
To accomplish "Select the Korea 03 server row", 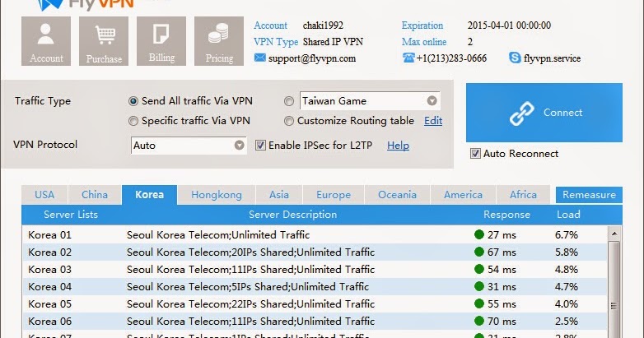I will [315, 269].
